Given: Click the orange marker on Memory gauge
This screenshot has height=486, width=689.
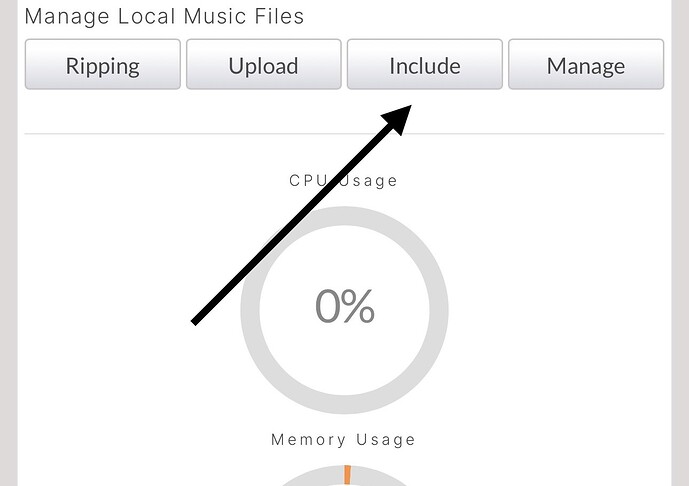Looking at the screenshot, I should (x=347, y=475).
